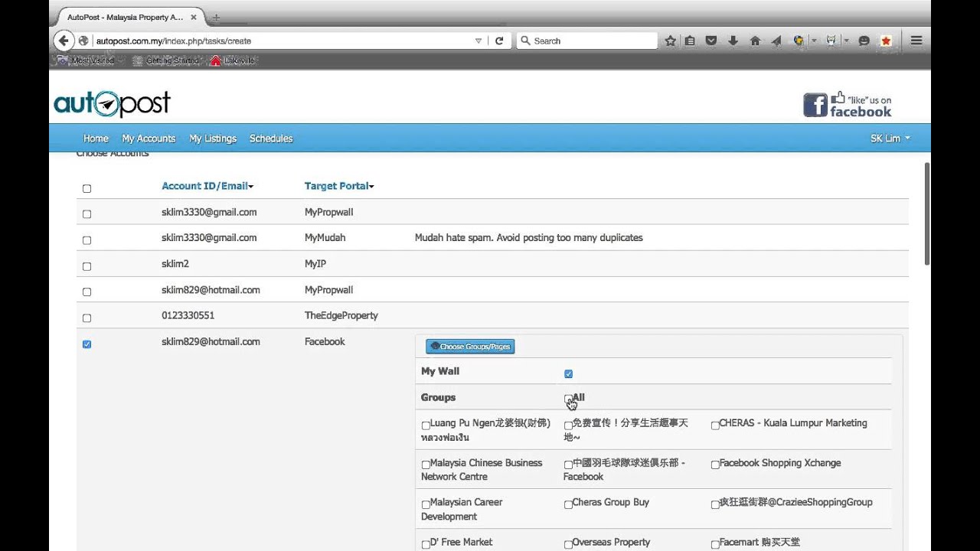980x551 pixels.
Task: Save page to Pocket icon
Action: click(x=711, y=41)
